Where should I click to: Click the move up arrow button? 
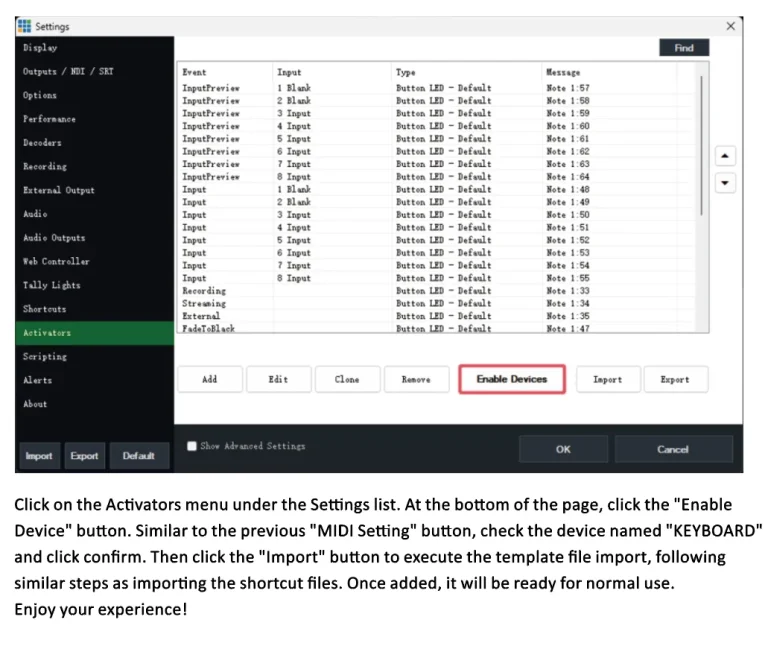[726, 156]
